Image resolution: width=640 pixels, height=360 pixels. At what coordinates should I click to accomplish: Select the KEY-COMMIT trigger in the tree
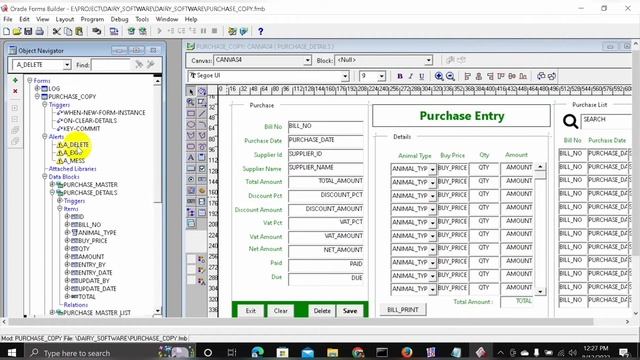tap(82, 129)
